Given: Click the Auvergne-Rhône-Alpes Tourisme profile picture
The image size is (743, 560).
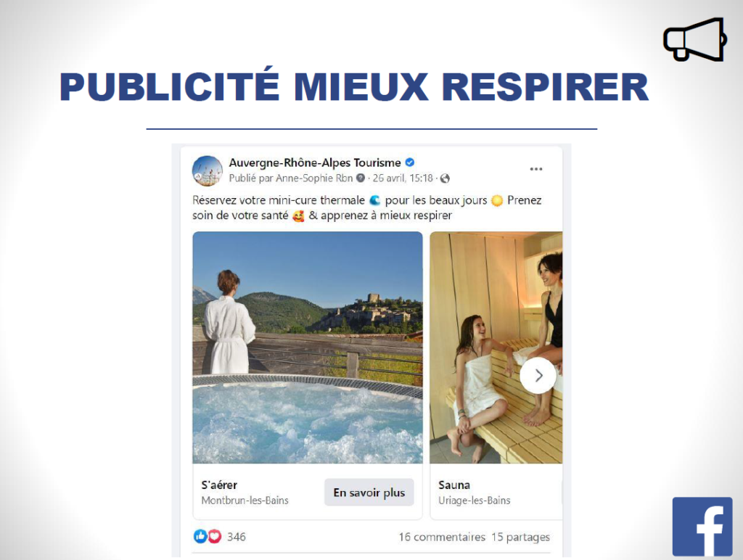Looking at the screenshot, I should pos(207,170).
